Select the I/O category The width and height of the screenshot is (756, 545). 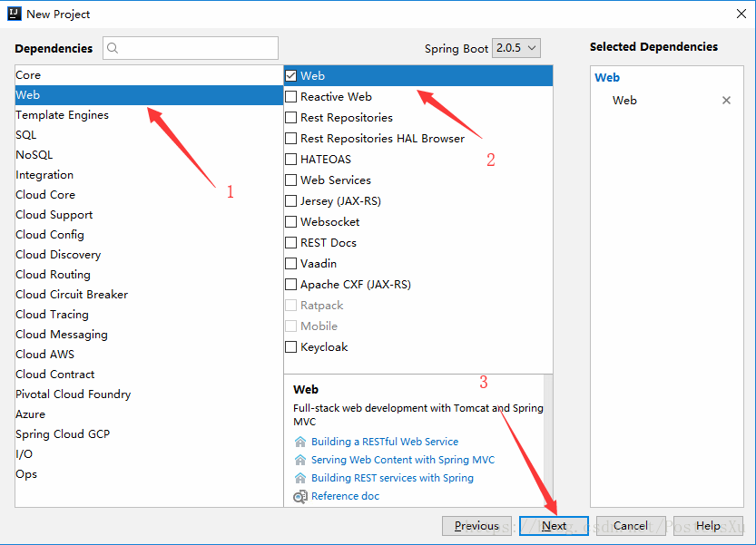[149, 454]
